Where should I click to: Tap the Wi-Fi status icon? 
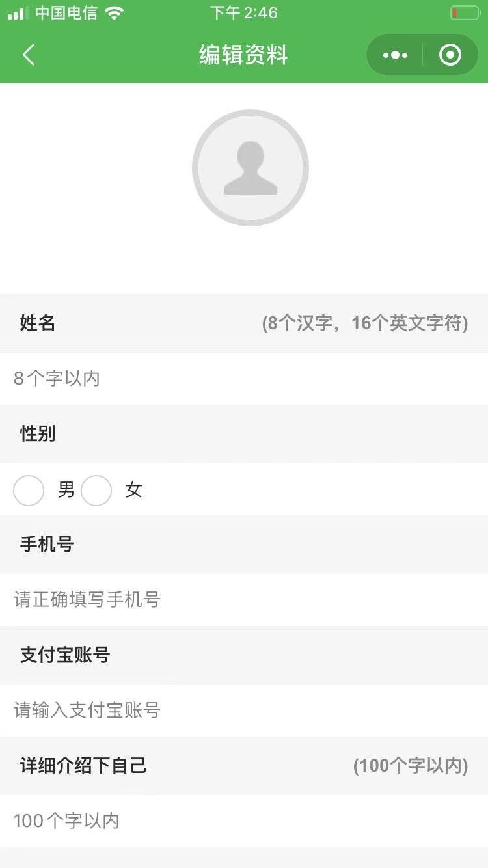115,13
